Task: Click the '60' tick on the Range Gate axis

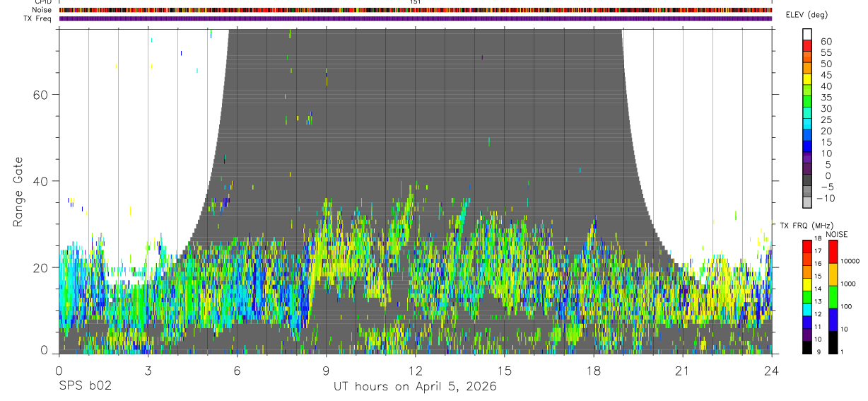Action: pyautogui.click(x=41, y=94)
